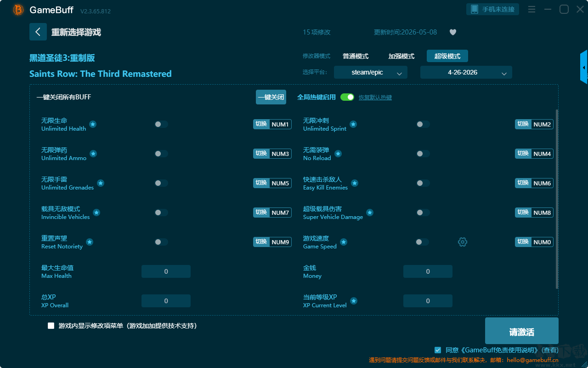
Task: Open the steam/epic platform dropdown
Action: tap(371, 72)
